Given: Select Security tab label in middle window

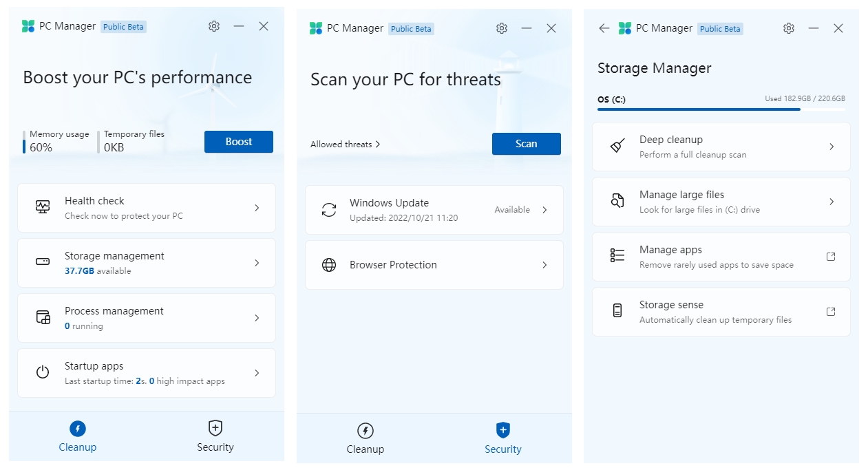Looking at the screenshot, I should click(503, 449).
